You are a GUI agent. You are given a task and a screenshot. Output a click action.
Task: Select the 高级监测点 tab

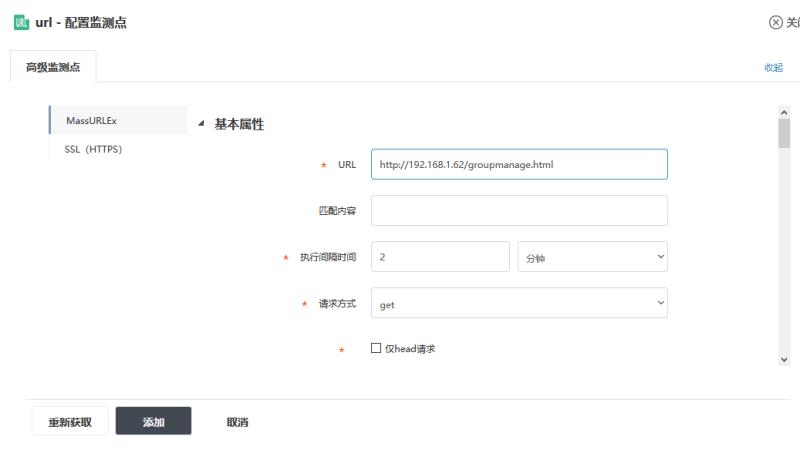[53, 67]
